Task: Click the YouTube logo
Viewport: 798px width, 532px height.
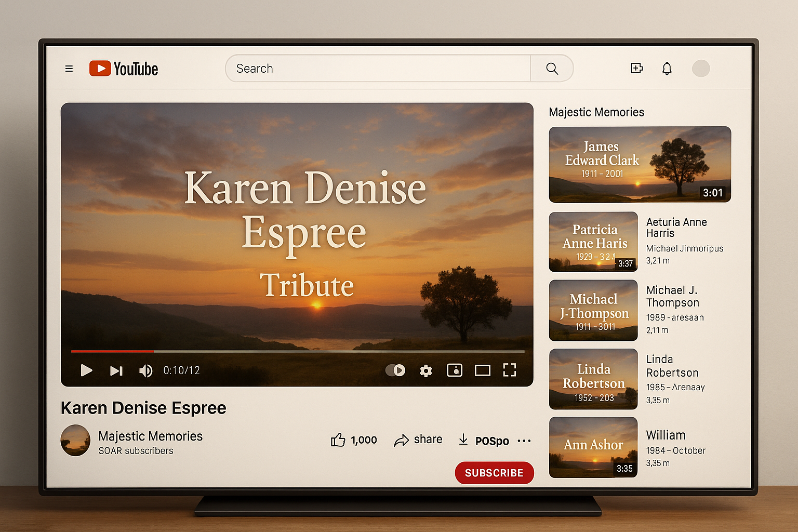Action: (123, 68)
